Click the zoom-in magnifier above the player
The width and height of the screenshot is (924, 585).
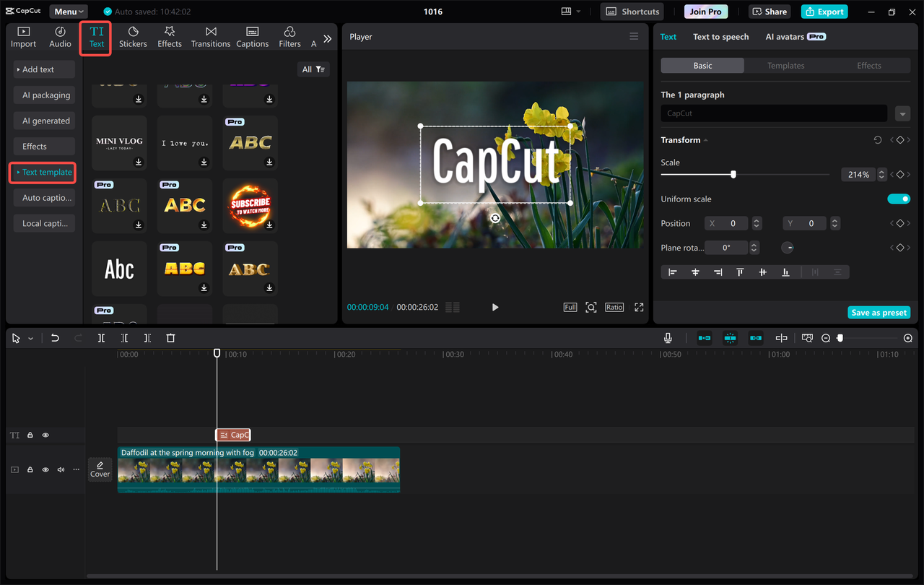(x=590, y=307)
